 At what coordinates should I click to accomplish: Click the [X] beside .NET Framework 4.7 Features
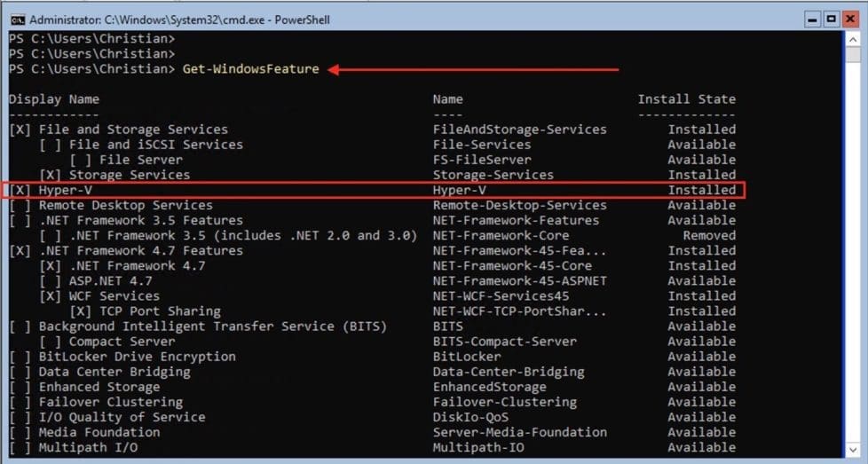pos(20,250)
